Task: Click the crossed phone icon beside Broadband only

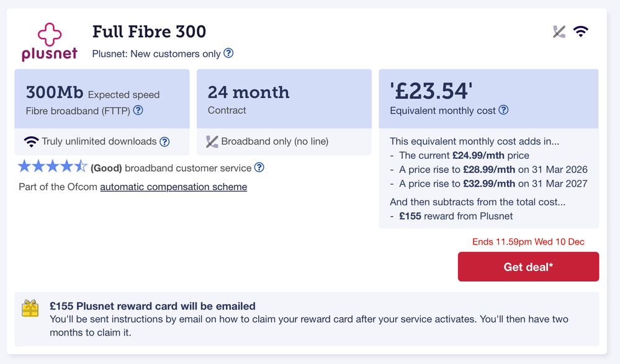Action: coord(212,142)
